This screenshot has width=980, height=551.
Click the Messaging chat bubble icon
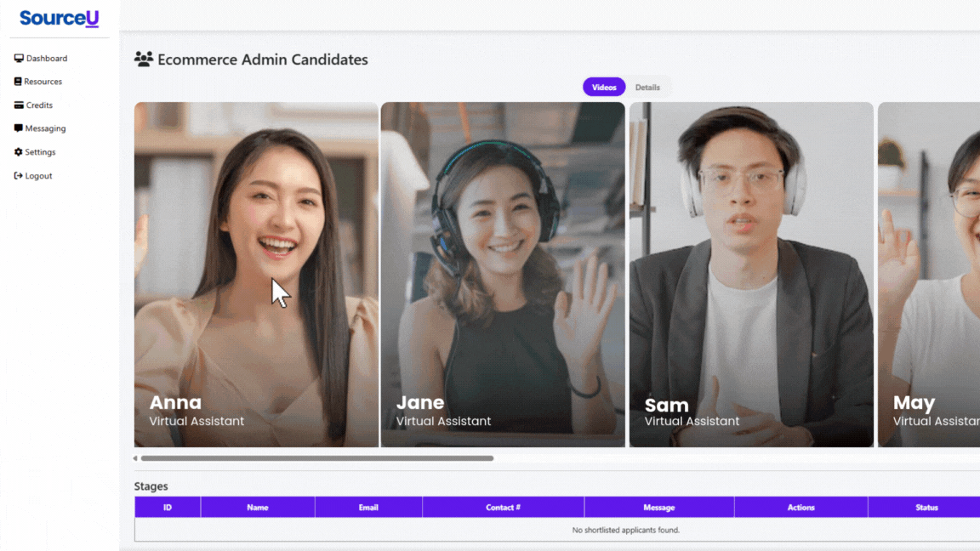tap(19, 128)
